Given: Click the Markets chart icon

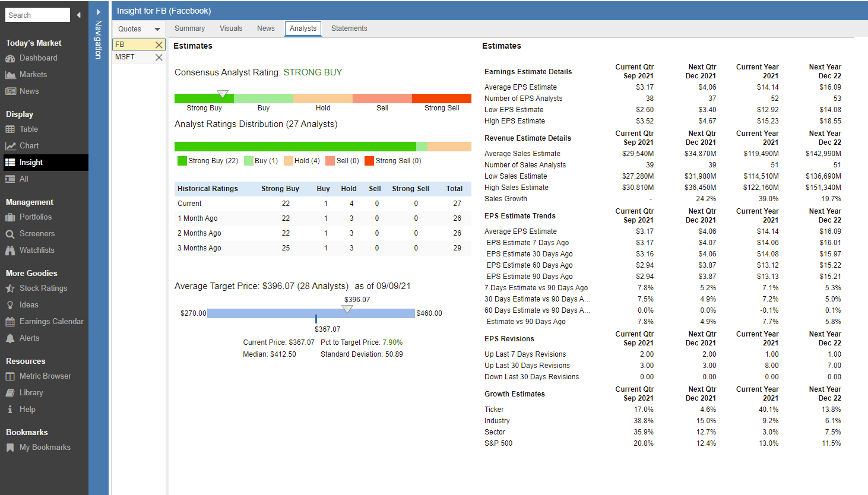Looking at the screenshot, I should point(10,75).
